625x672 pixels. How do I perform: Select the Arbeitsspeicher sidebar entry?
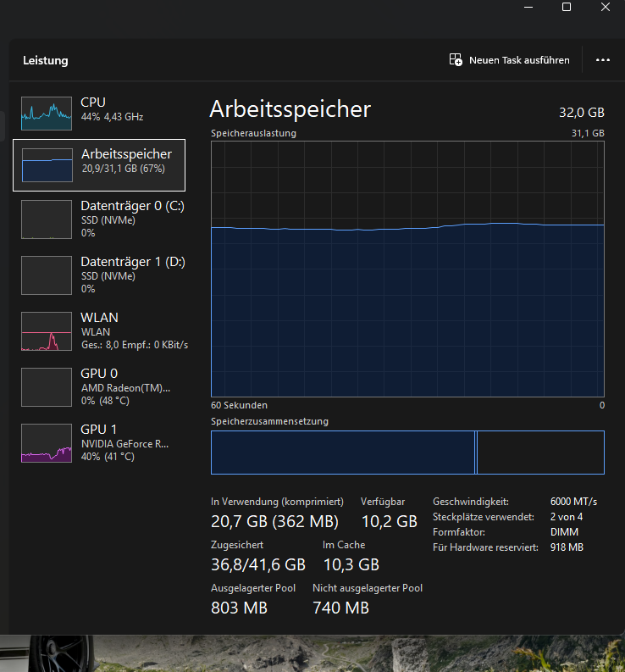click(99, 165)
